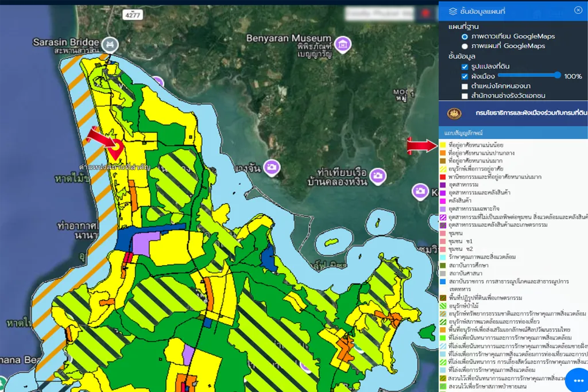
Task: Click the ผังเมือง opacity slider handle
Action: [557, 75]
